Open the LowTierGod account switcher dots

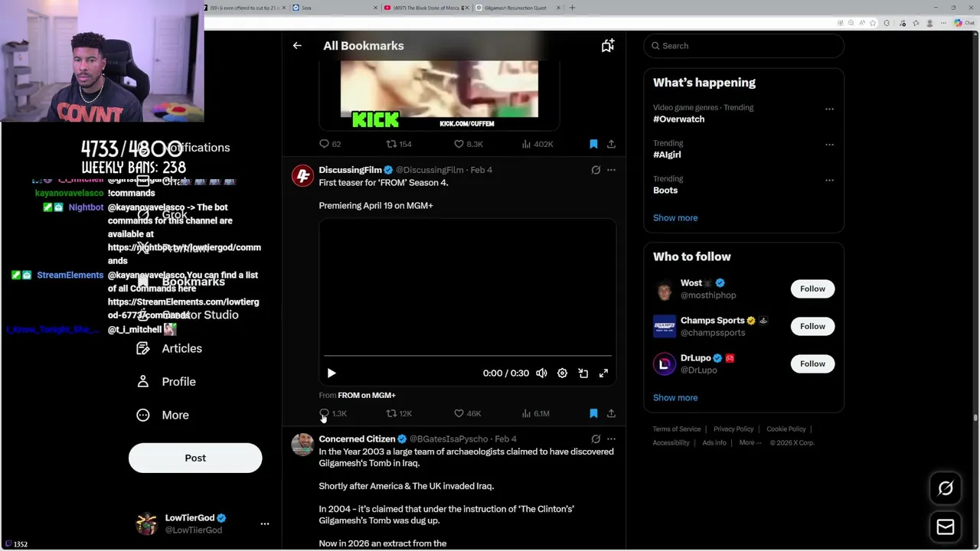tap(265, 524)
